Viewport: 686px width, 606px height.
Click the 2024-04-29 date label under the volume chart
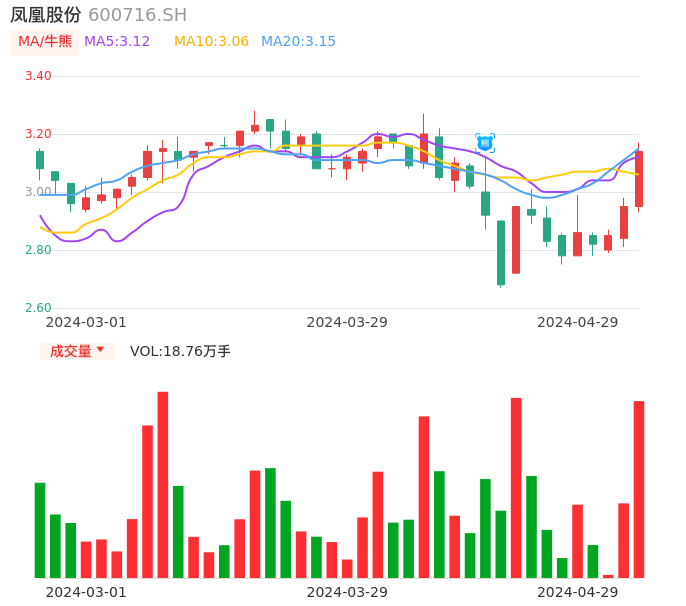tap(578, 592)
